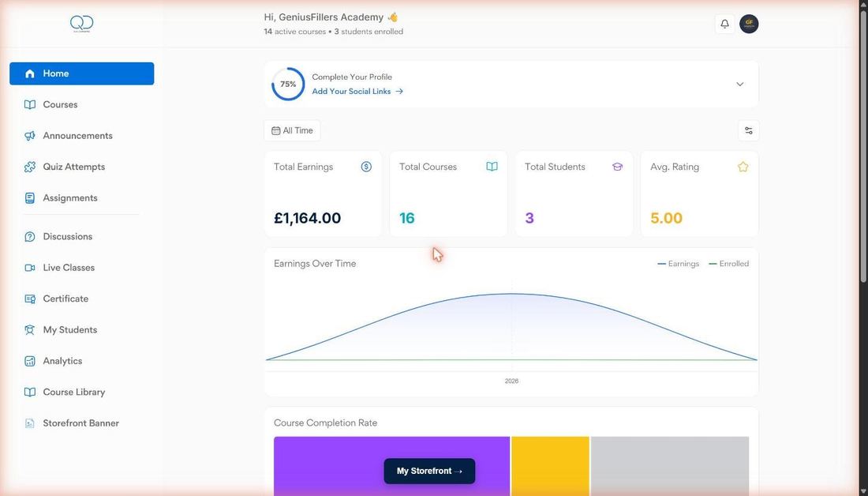Click the Assignments sidebar icon
868x496 pixels.
(x=30, y=197)
